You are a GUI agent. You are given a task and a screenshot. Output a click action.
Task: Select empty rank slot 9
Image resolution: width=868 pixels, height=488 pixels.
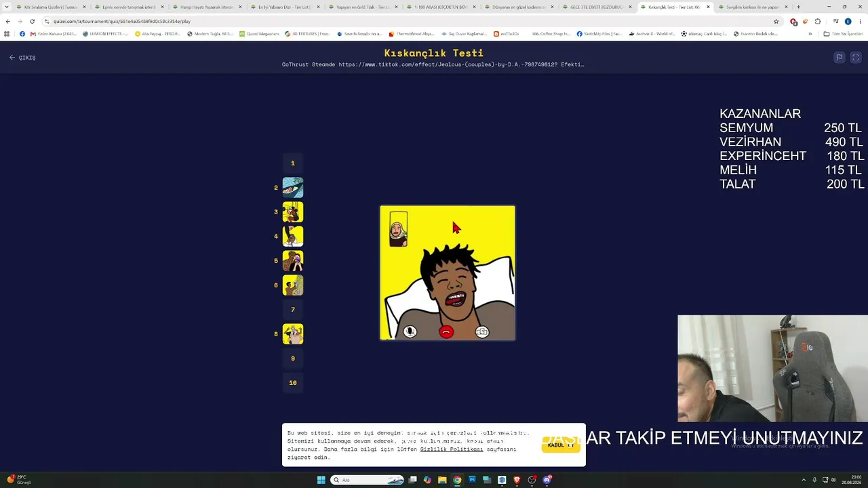[293, 359]
